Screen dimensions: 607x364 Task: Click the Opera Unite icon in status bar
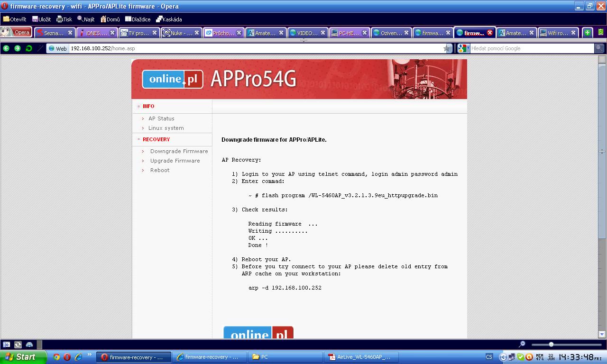[29, 345]
